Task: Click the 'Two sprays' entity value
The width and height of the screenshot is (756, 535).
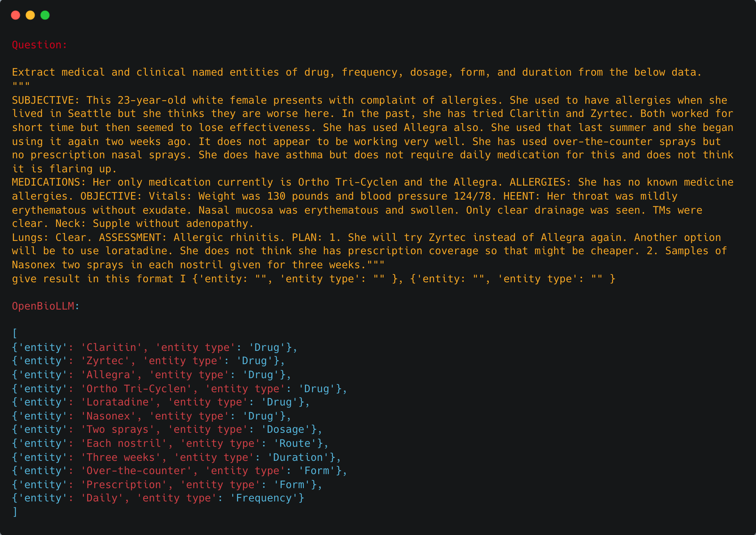Action: click(x=117, y=429)
